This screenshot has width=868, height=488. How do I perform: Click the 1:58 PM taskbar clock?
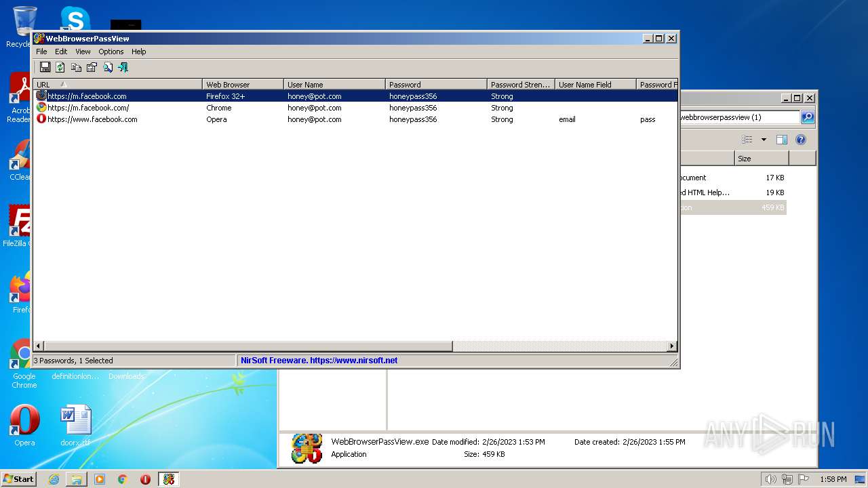click(833, 479)
